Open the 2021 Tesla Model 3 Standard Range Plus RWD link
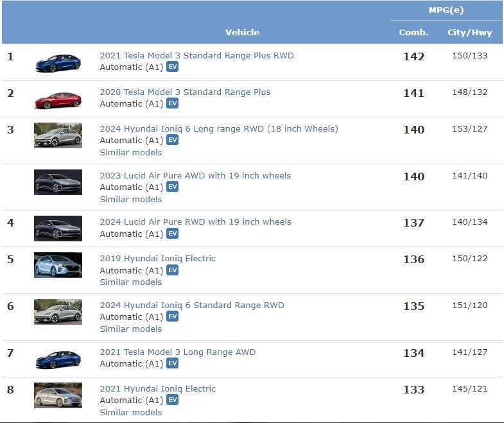 point(196,56)
